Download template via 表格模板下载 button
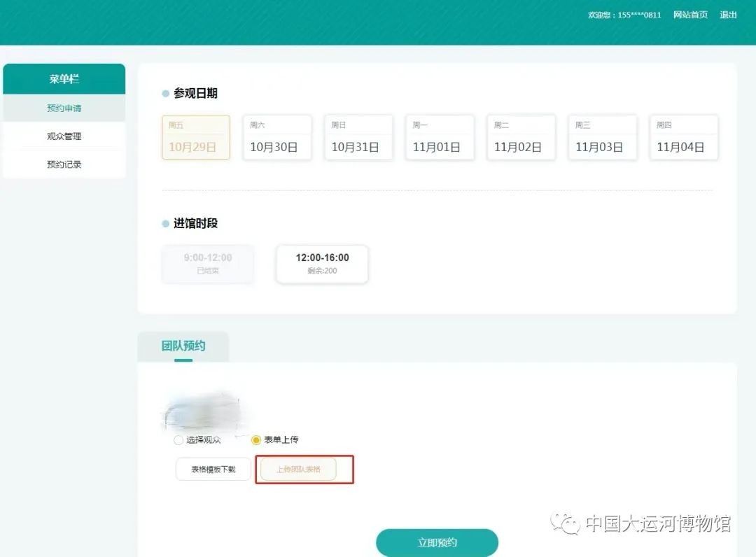The height and width of the screenshot is (557, 756). pos(213,470)
